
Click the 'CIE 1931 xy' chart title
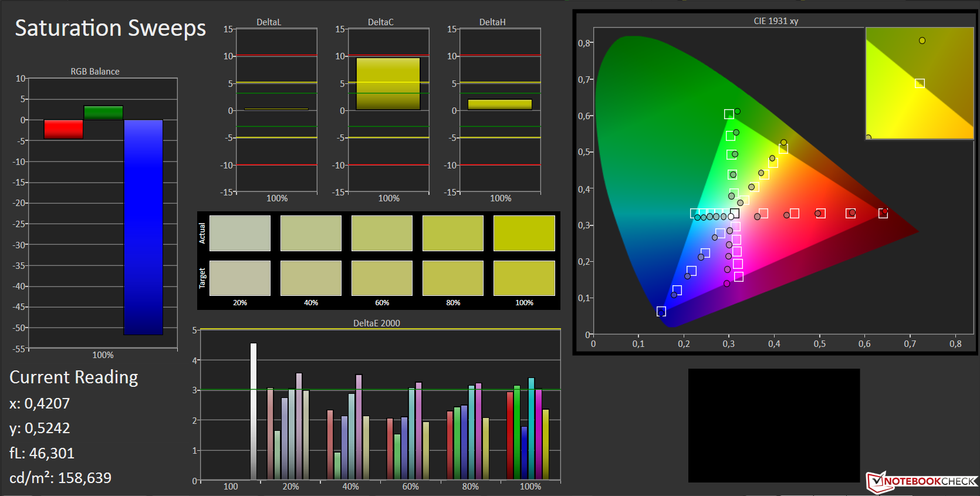click(x=776, y=21)
